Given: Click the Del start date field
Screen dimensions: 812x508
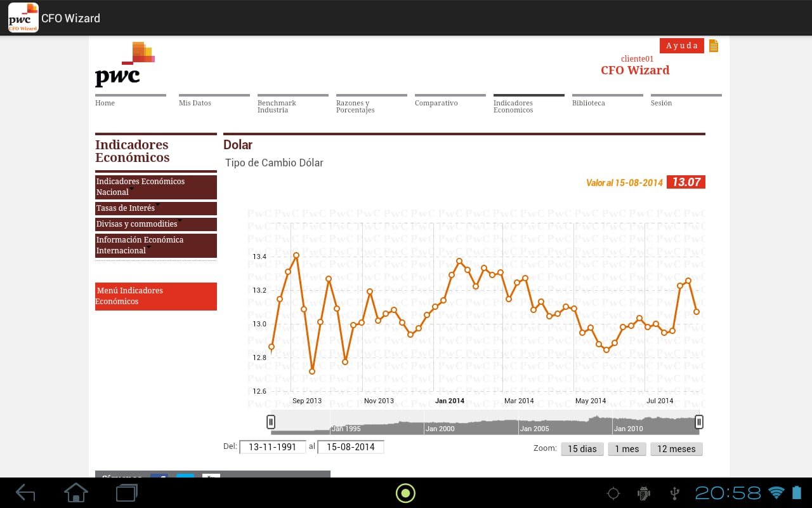Looking at the screenshot, I should point(273,447).
